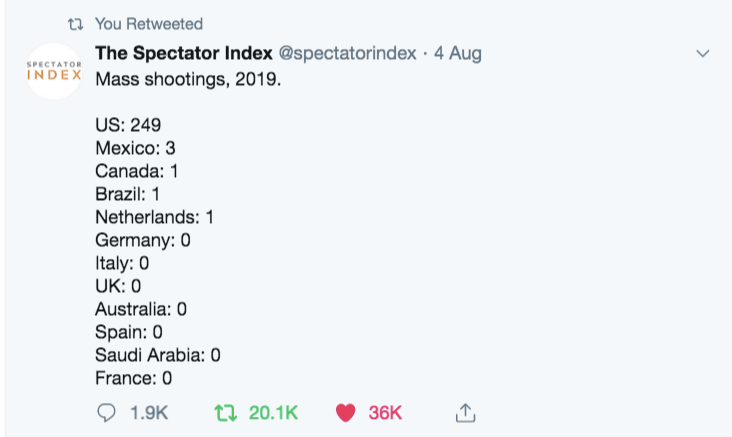Open the share tweet icon
732x437 pixels.
coord(464,411)
